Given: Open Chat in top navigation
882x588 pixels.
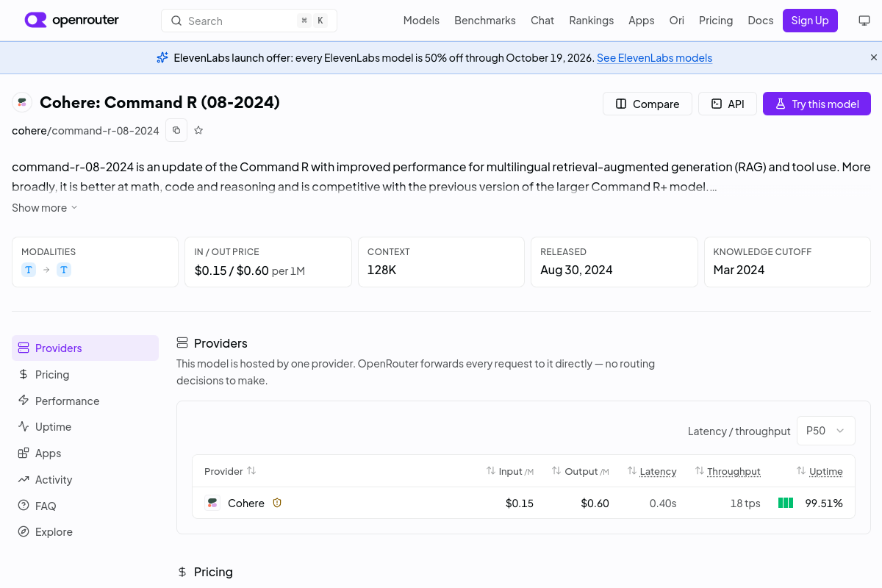Looking at the screenshot, I should click(542, 21).
